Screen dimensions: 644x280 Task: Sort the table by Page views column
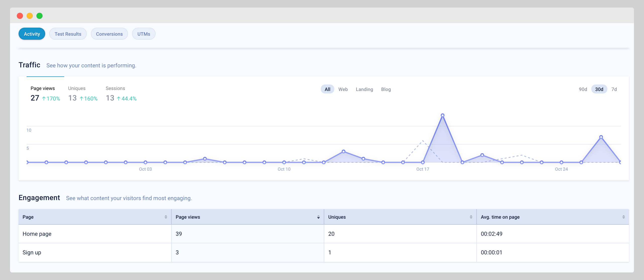[x=318, y=217]
